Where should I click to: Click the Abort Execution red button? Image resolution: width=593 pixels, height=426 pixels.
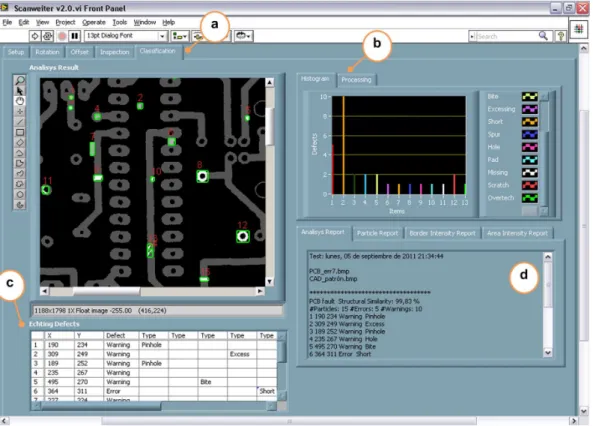[x=62, y=36]
